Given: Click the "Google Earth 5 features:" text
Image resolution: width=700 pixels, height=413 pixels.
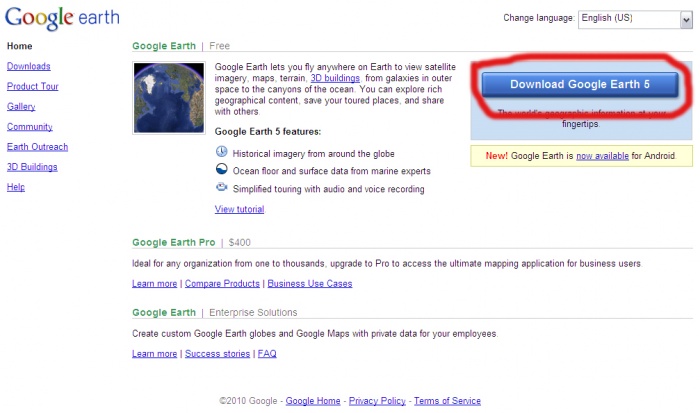Looking at the screenshot, I should 268,132.
